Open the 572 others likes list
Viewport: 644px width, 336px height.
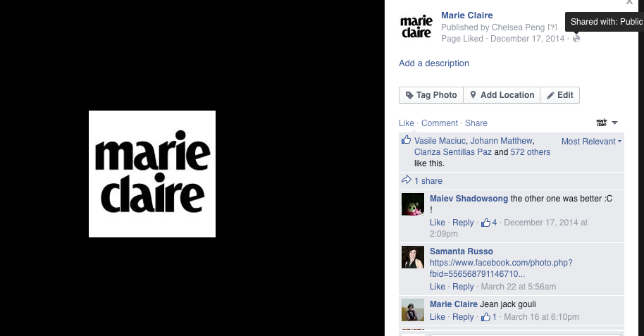click(531, 152)
